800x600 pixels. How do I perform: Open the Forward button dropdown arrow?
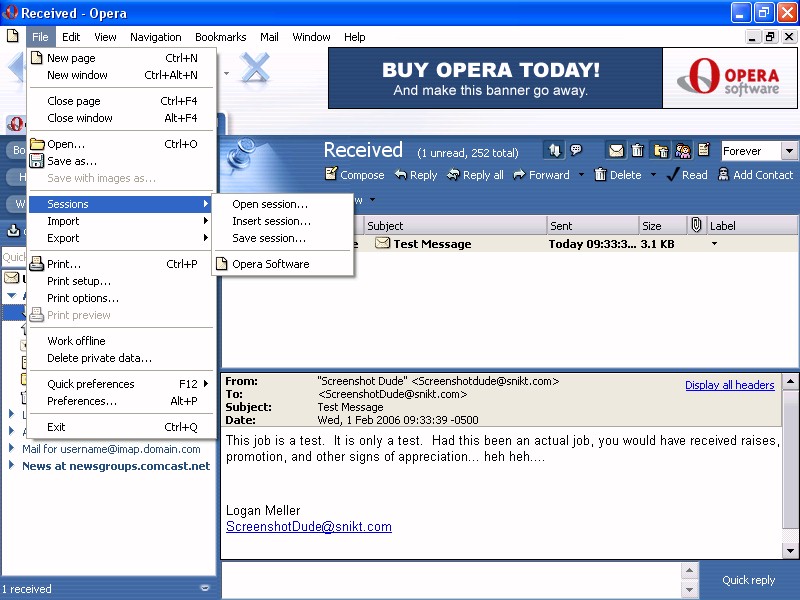pos(581,175)
